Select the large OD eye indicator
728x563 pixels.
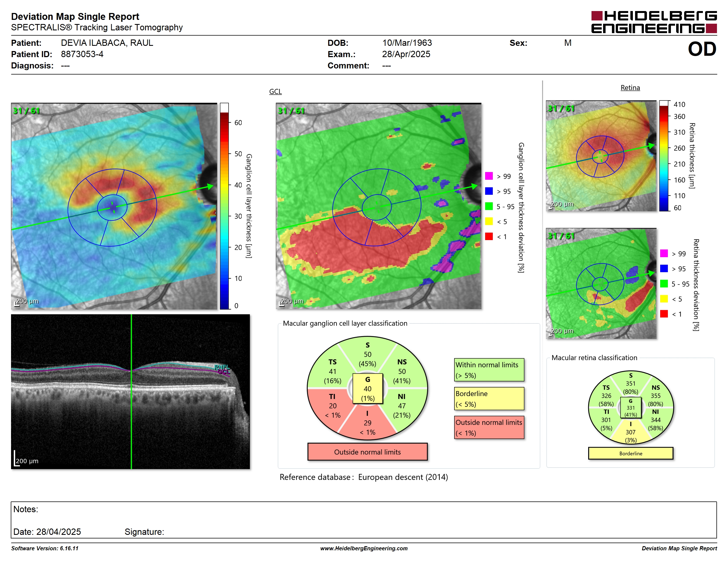(702, 49)
